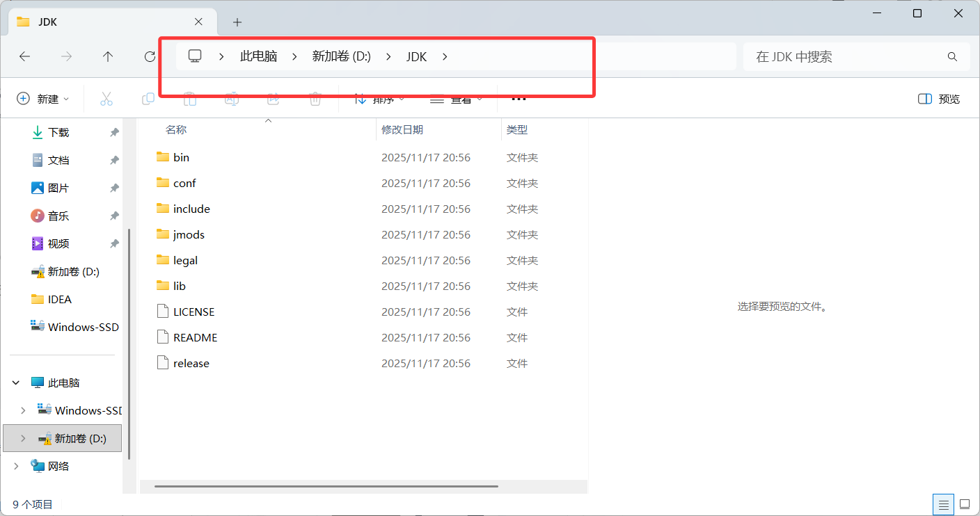Click the Refresh icon
This screenshot has height=516, width=980.
[x=150, y=57]
